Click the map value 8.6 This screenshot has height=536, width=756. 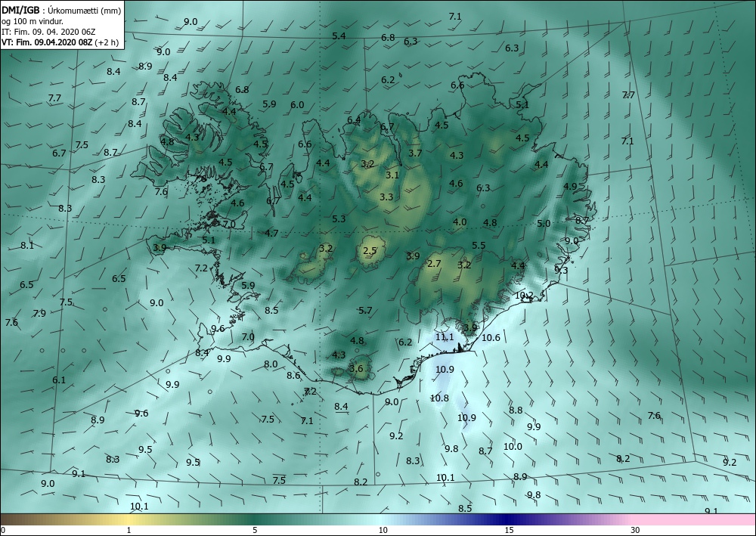(x=293, y=376)
